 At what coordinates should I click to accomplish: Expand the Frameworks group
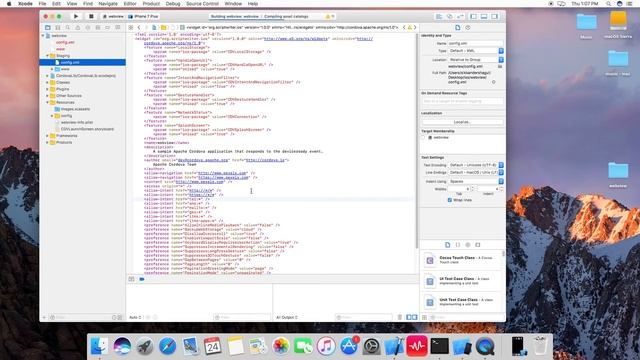click(47, 136)
